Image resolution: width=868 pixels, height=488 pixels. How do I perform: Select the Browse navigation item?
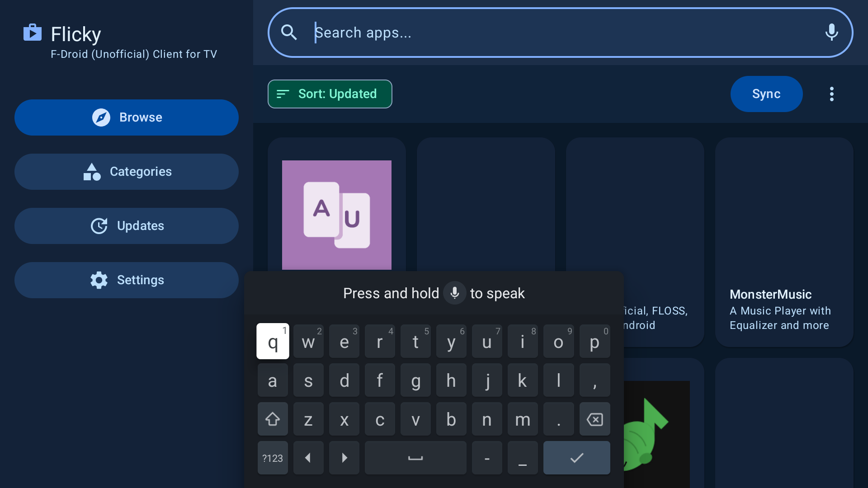[x=127, y=117]
